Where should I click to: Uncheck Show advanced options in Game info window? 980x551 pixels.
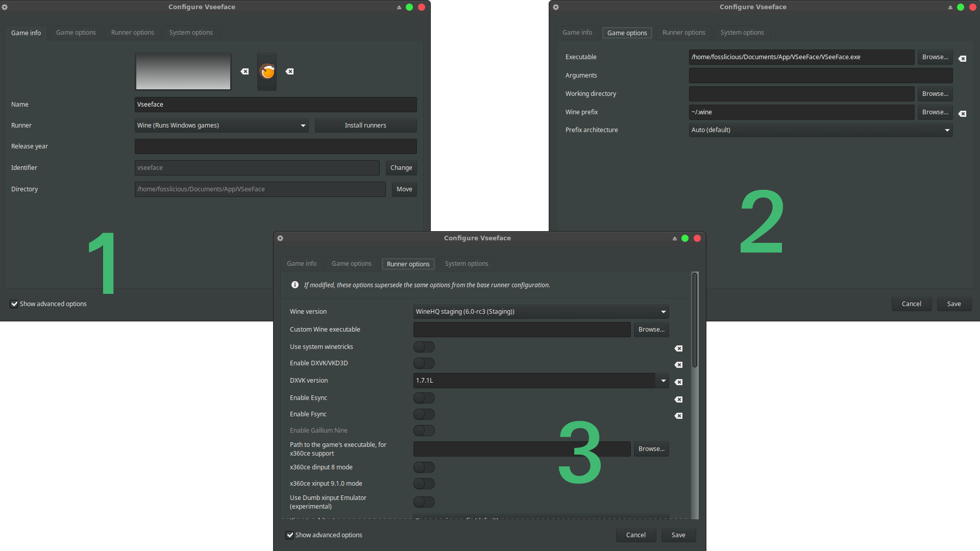tap(14, 304)
